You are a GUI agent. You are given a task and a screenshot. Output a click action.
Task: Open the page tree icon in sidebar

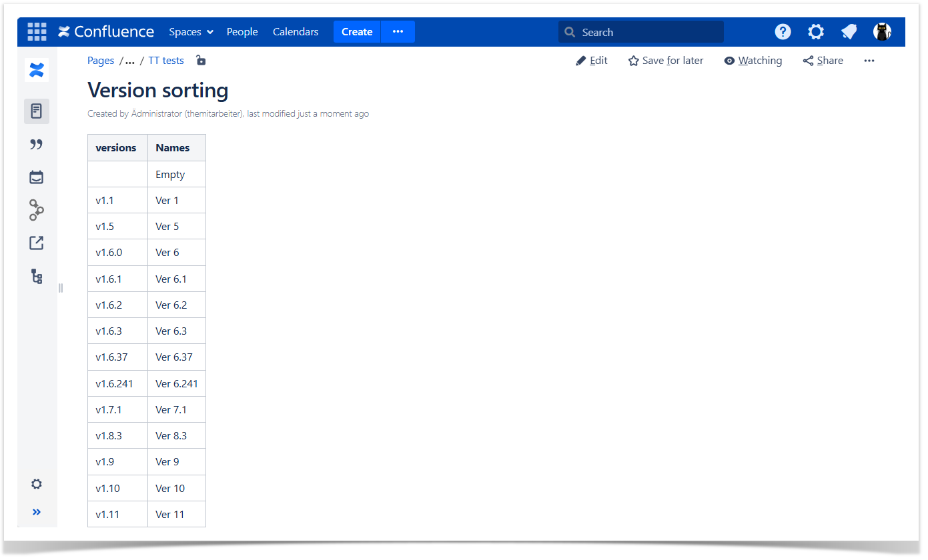point(37,277)
